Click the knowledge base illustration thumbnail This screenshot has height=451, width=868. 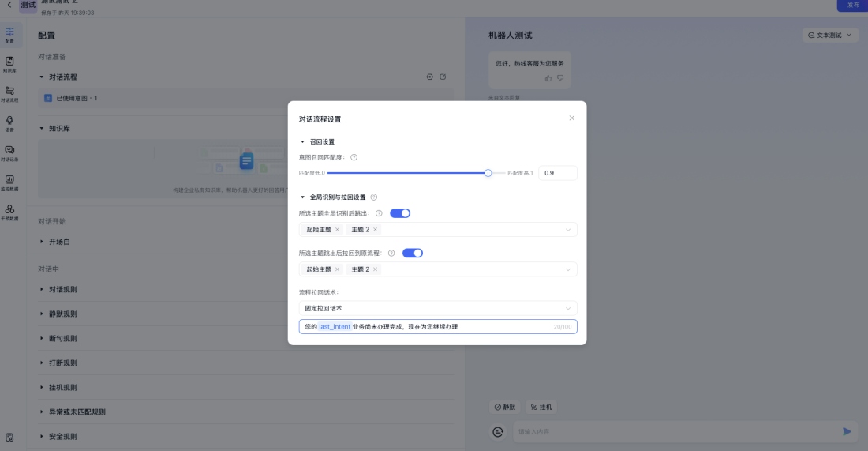245,161
